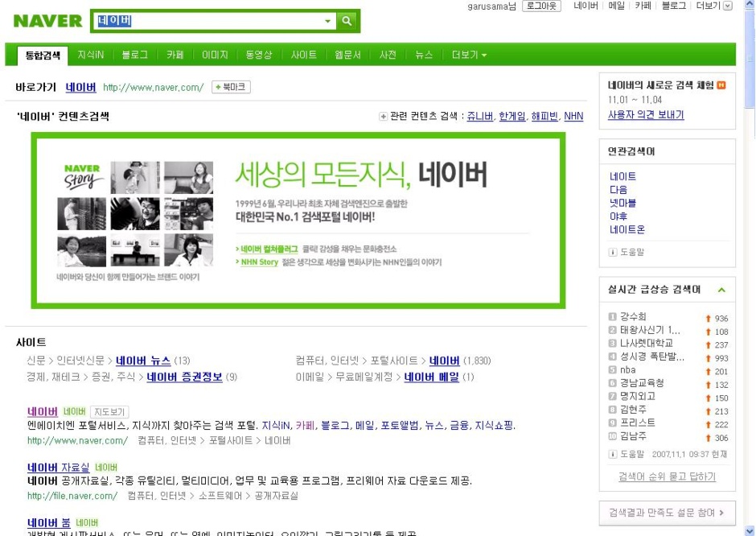756x536 pixels.
Task: Click related search term 넷마블
Action: [622, 203]
